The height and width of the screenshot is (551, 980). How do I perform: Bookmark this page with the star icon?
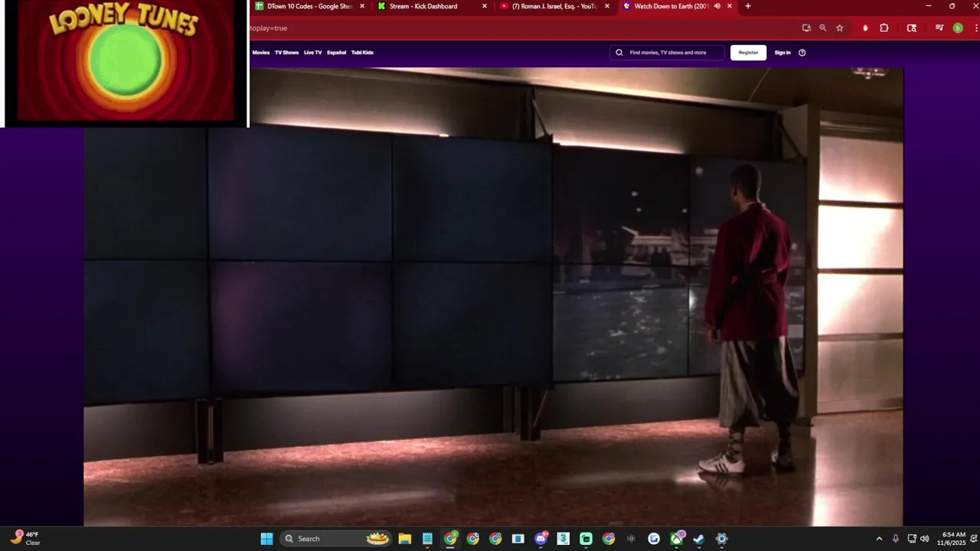tap(840, 28)
